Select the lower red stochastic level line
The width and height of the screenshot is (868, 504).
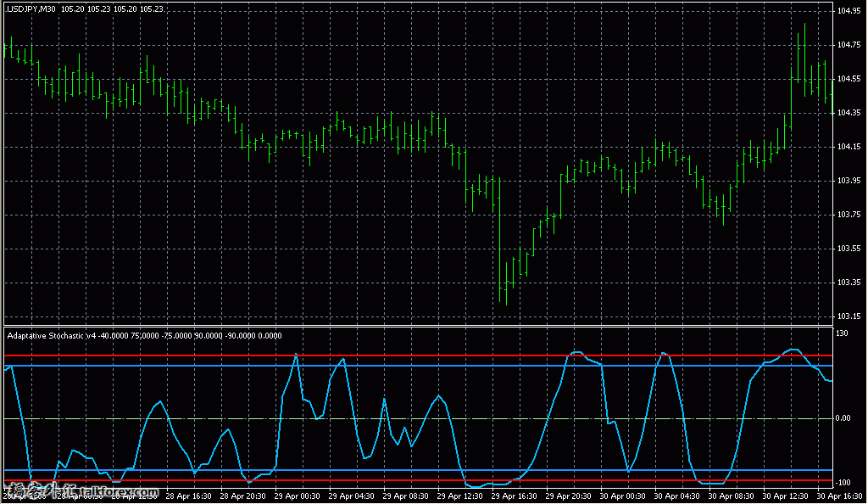(x=418, y=481)
